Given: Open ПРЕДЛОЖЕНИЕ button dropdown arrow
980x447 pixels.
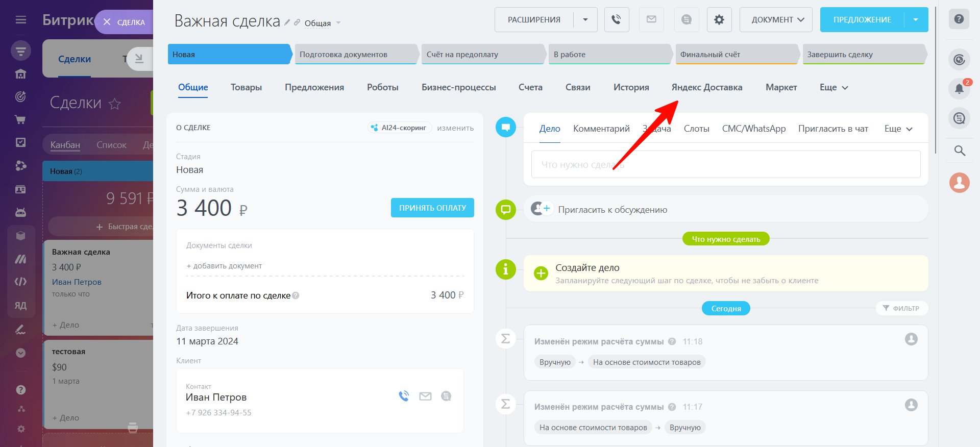Looking at the screenshot, I should pyautogui.click(x=916, y=20).
